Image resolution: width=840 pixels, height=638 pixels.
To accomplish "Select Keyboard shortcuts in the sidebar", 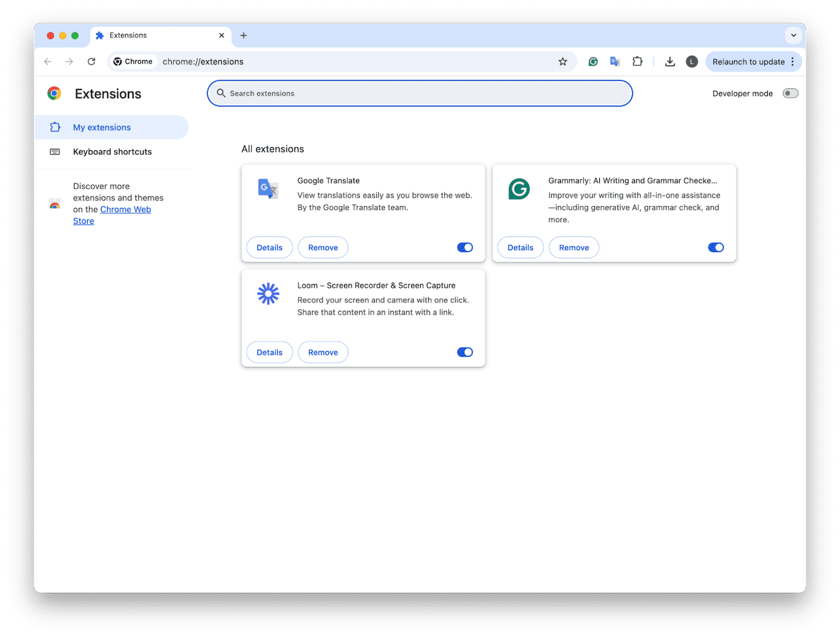I will [112, 152].
